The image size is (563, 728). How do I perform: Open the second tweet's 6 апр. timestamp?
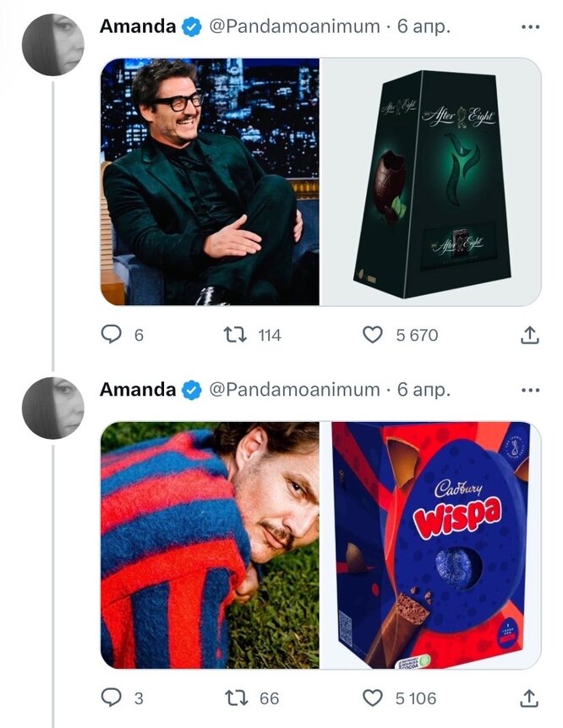pos(424,390)
